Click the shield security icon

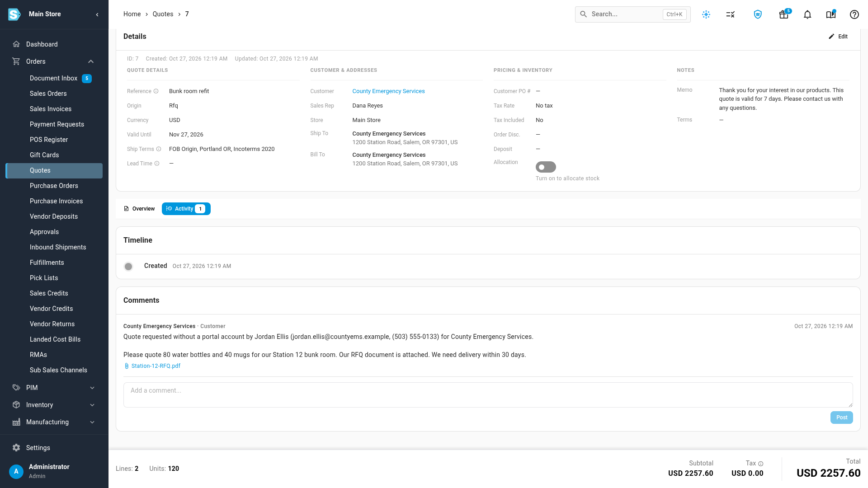point(758,14)
